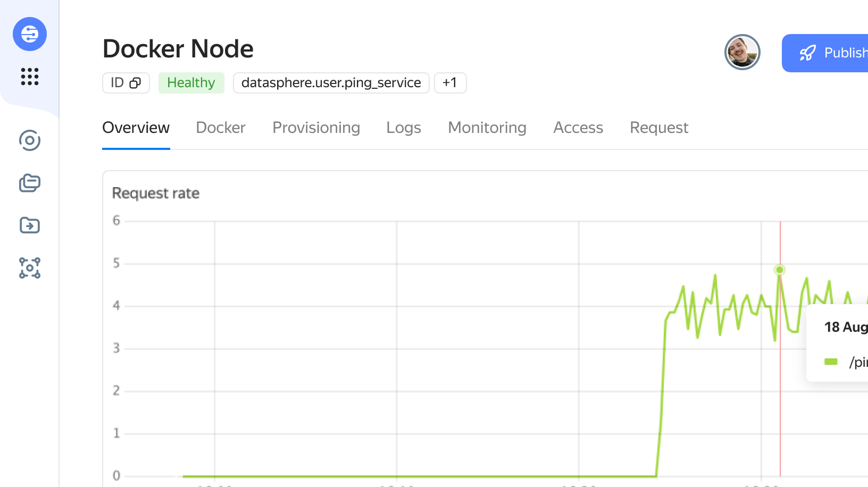Click the Healthy status badge

191,83
